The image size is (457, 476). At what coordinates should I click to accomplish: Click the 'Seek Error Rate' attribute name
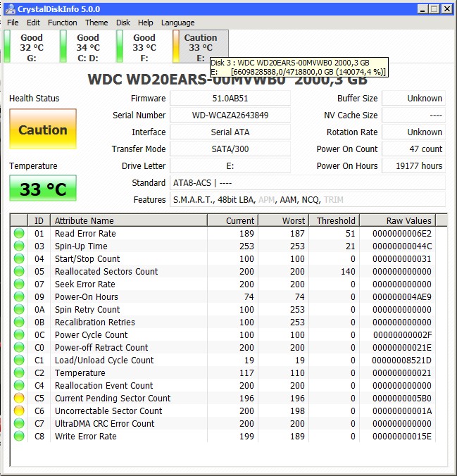click(x=85, y=284)
